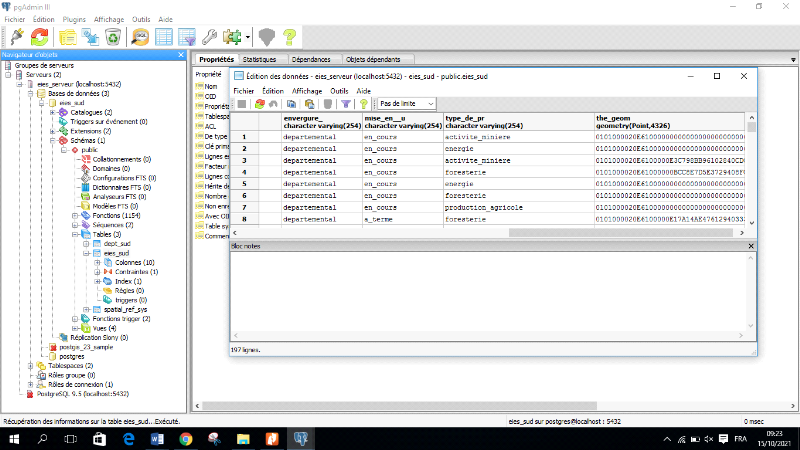Expand the Fonctions (1154) tree node
This screenshot has height=450, width=800.
tap(75, 216)
